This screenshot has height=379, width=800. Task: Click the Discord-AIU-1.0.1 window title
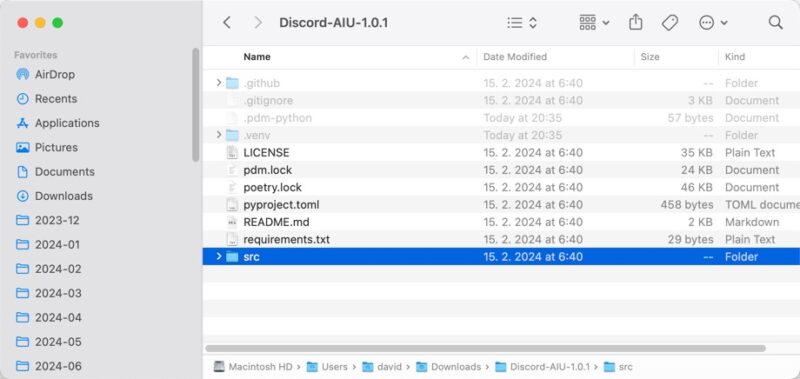(x=334, y=22)
